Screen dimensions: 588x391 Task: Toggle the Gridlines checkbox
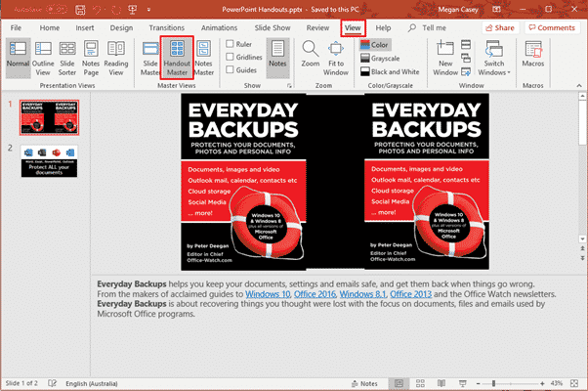(231, 58)
